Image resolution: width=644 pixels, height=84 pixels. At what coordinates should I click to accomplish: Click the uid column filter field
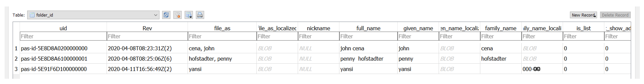(63, 36)
